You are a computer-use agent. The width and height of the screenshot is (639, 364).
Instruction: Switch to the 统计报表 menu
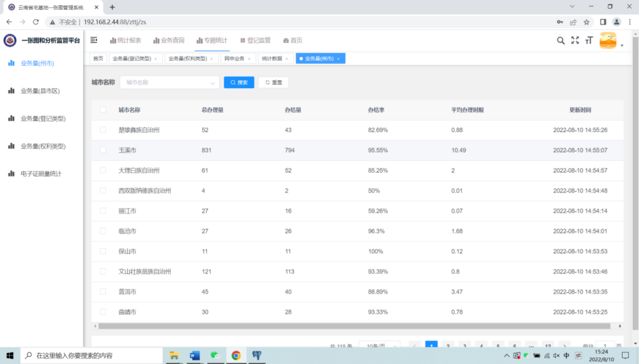[126, 41]
